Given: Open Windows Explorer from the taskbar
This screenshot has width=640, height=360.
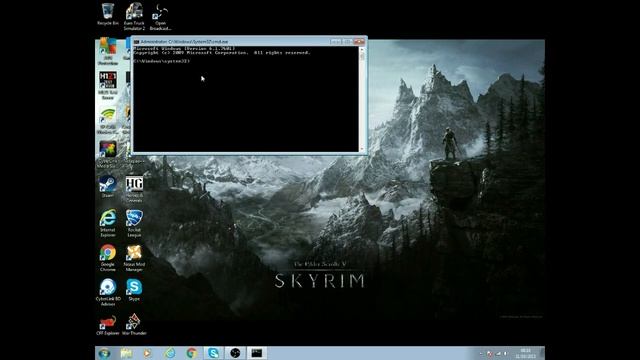Looking at the screenshot, I should 126,353.
